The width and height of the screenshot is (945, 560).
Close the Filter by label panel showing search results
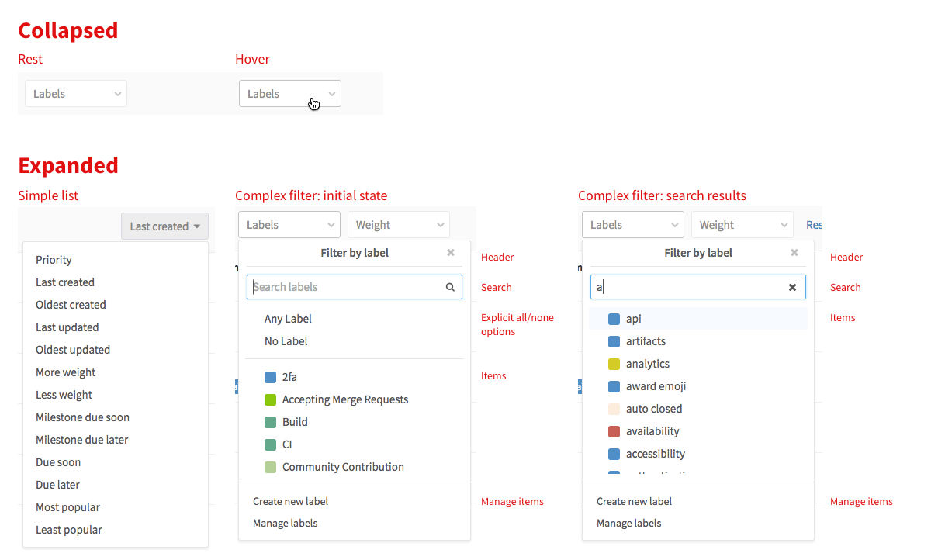click(x=794, y=252)
